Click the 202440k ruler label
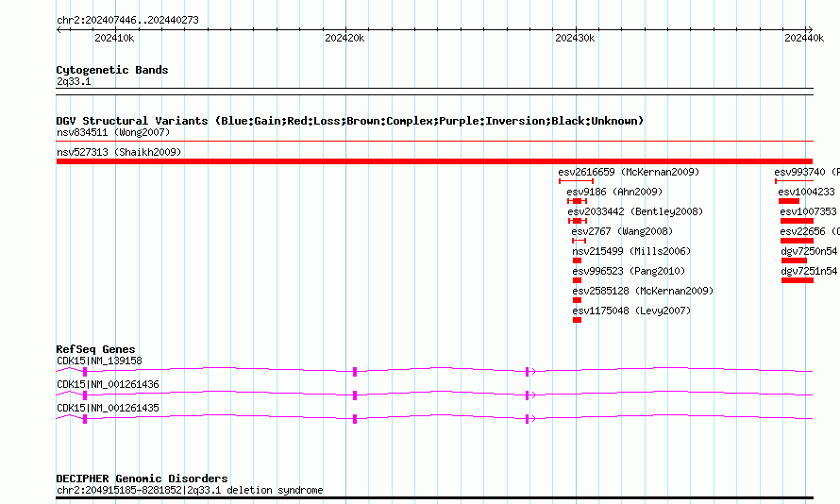The width and height of the screenshot is (840, 504). (804, 38)
